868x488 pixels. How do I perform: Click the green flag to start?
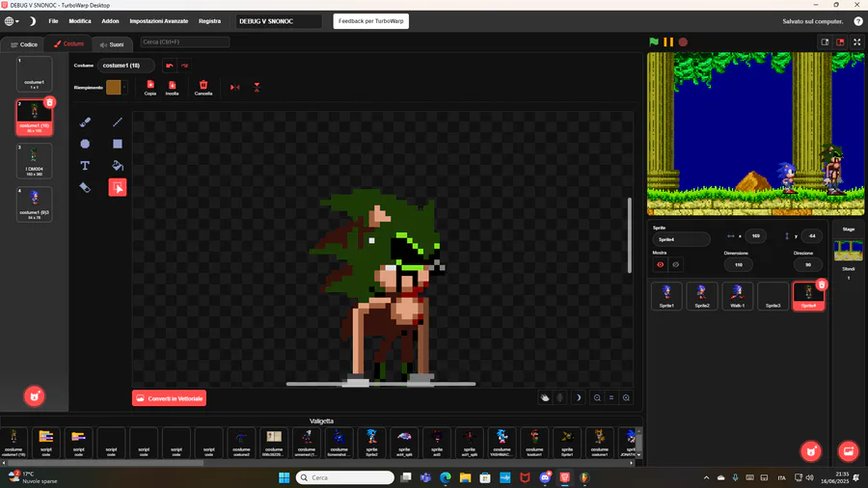click(x=654, y=42)
